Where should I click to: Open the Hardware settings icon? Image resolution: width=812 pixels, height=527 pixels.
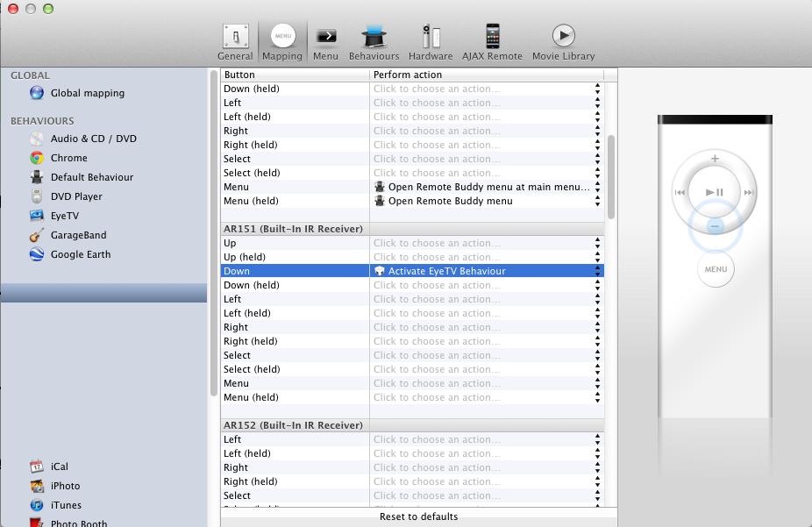point(431,40)
